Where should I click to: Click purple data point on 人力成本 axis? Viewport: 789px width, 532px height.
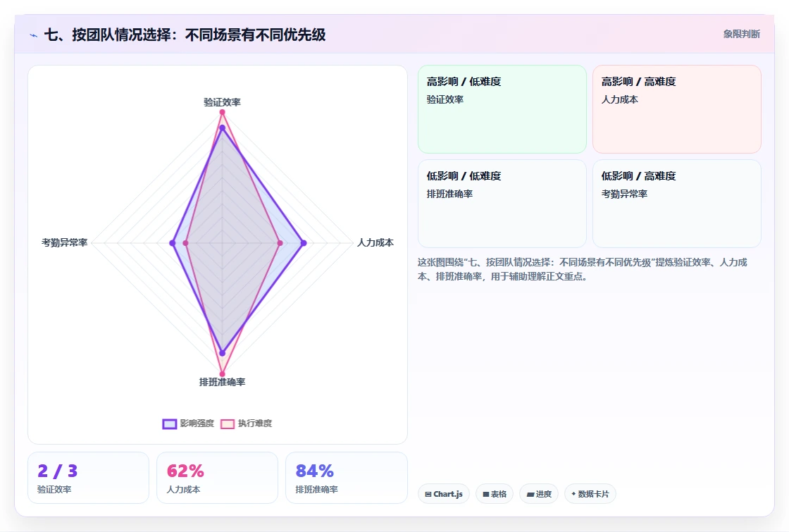[x=304, y=243]
